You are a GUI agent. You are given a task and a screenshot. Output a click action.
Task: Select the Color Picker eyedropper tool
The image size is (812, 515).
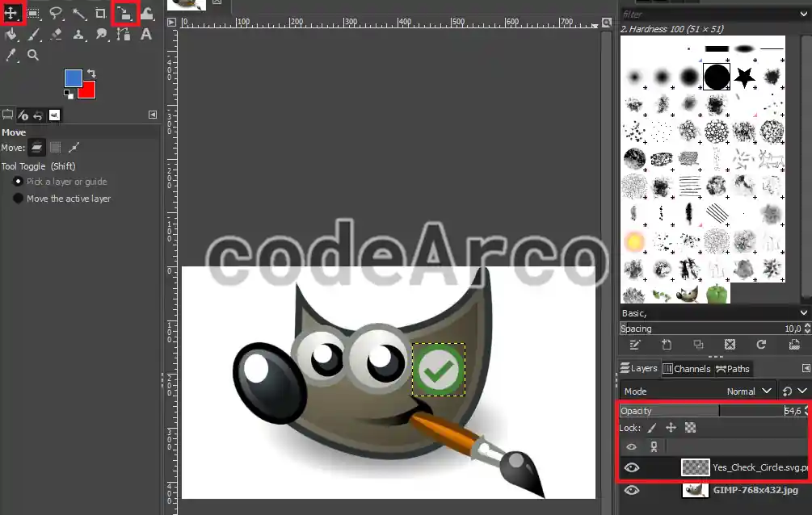(11, 55)
